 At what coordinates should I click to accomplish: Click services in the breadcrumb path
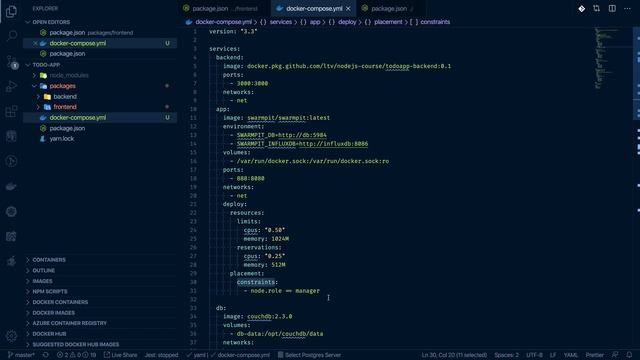[x=280, y=22]
